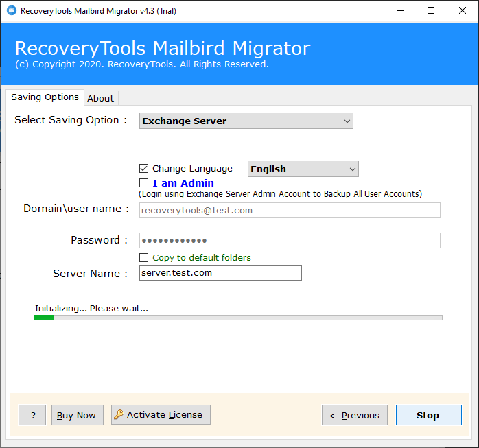The width and height of the screenshot is (479, 448).
Task: Click the Initializing... Please wait... status text
Action: click(x=91, y=309)
